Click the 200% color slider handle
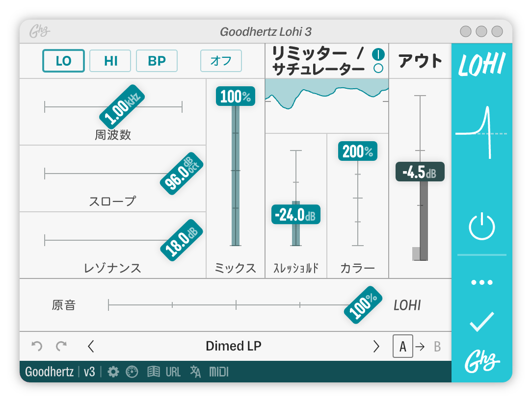 coord(358,151)
